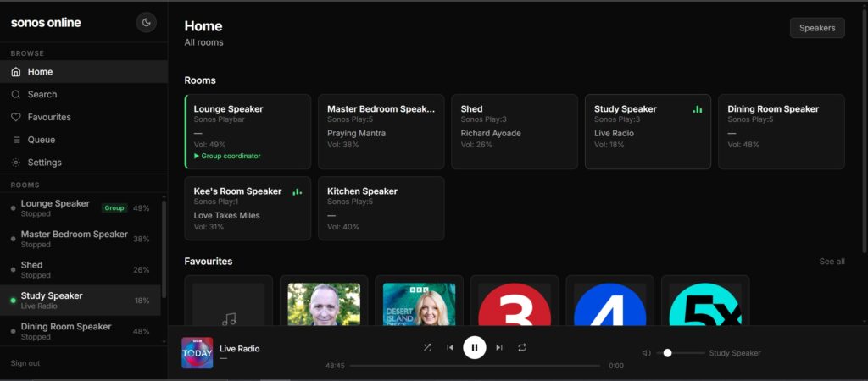
Task: Open blue Radio 4 favourite
Action: [x=610, y=301]
